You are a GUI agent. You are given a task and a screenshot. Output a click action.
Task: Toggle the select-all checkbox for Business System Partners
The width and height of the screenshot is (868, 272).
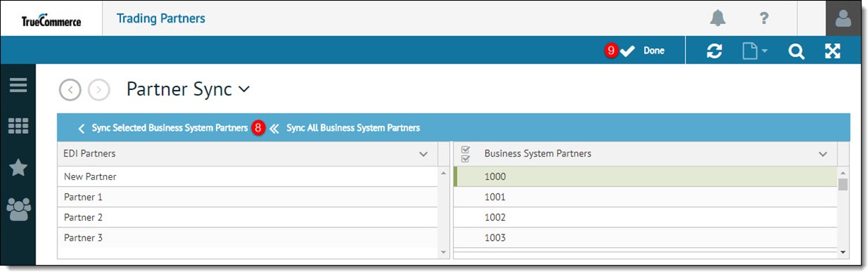(466, 154)
